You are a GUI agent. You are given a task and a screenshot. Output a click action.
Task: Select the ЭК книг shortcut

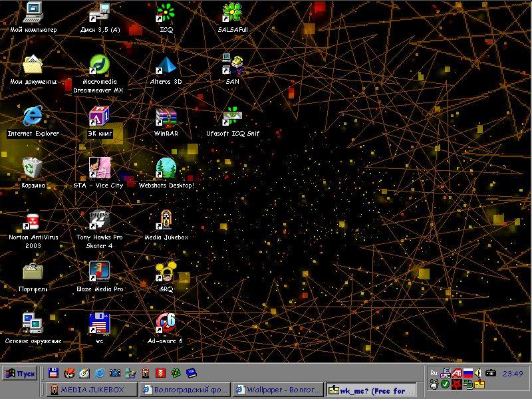[99, 121]
